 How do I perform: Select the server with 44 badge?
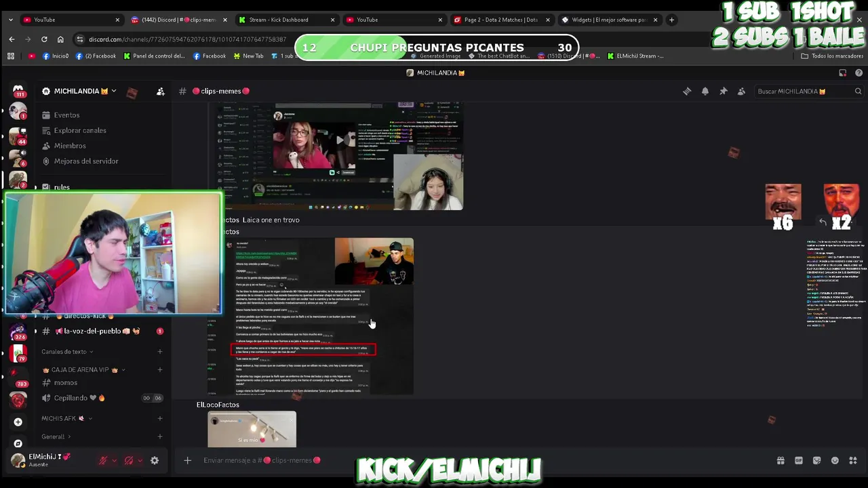pyautogui.click(x=18, y=136)
